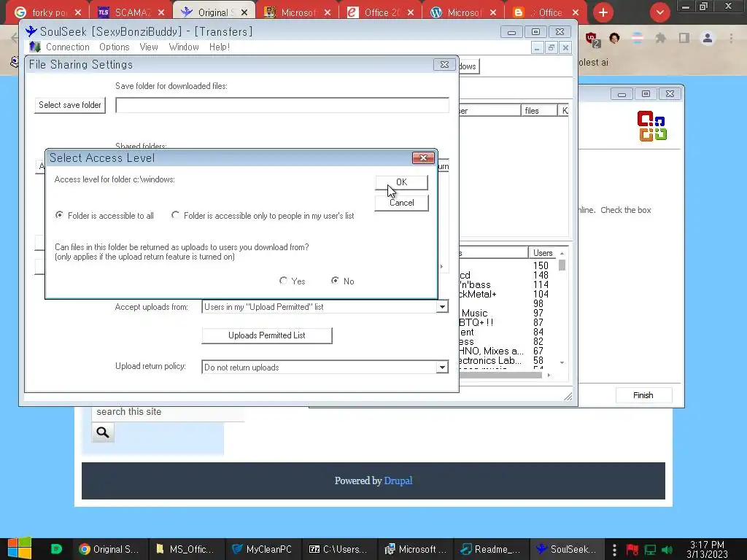Open MyCleanPC from the taskbar
Viewport: 747px width, 560px height.
click(262, 550)
